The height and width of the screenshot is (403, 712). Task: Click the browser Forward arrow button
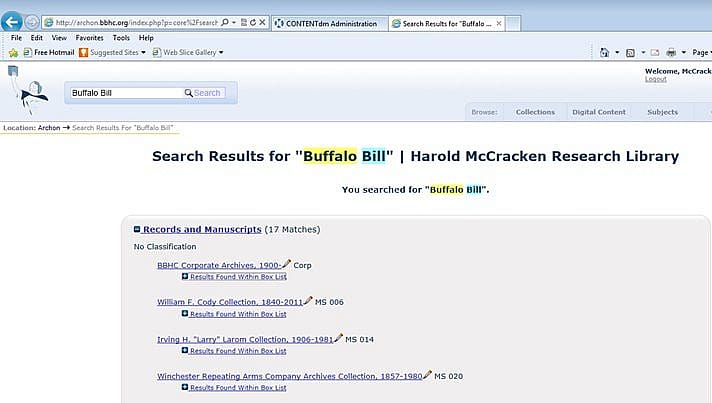pos(32,22)
